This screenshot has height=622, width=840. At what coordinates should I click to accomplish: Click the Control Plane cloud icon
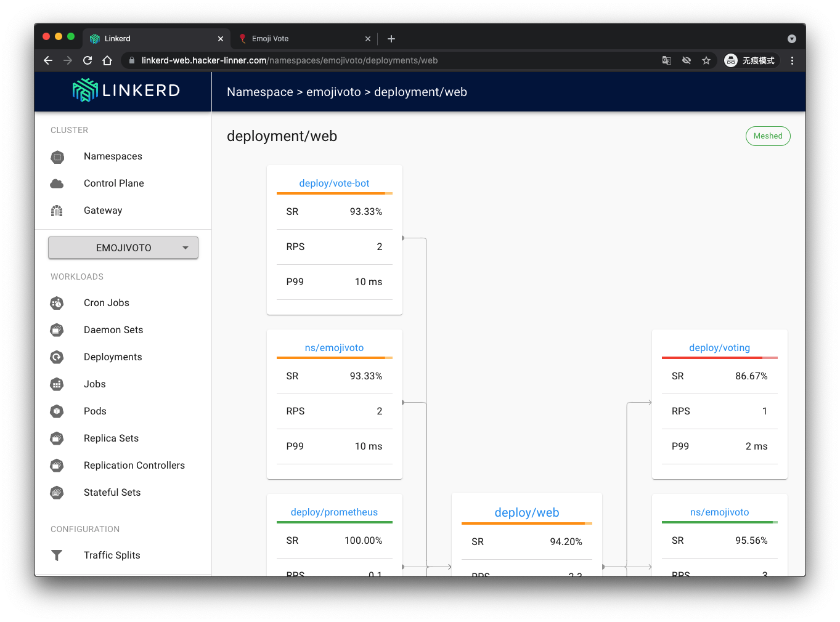57,184
